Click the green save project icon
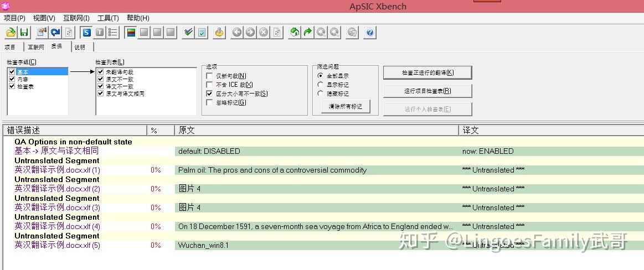This screenshot has width=644, height=270. (x=24, y=33)
